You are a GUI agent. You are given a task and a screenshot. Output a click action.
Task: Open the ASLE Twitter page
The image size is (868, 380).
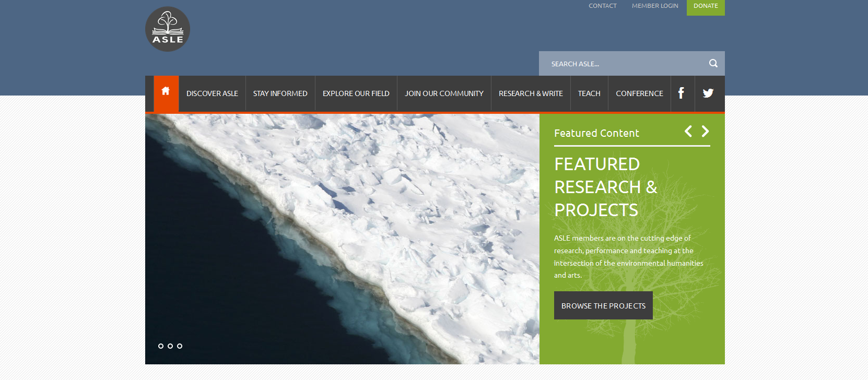(708, 93)
